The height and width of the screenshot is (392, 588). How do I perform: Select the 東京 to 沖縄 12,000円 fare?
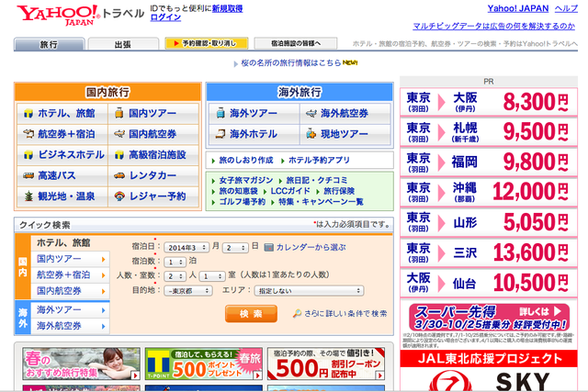489,192
